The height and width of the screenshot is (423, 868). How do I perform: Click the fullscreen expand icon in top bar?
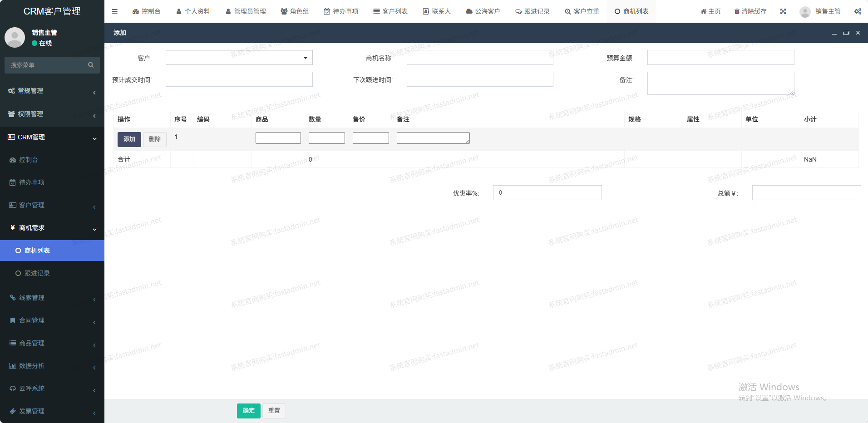(783, 11)
